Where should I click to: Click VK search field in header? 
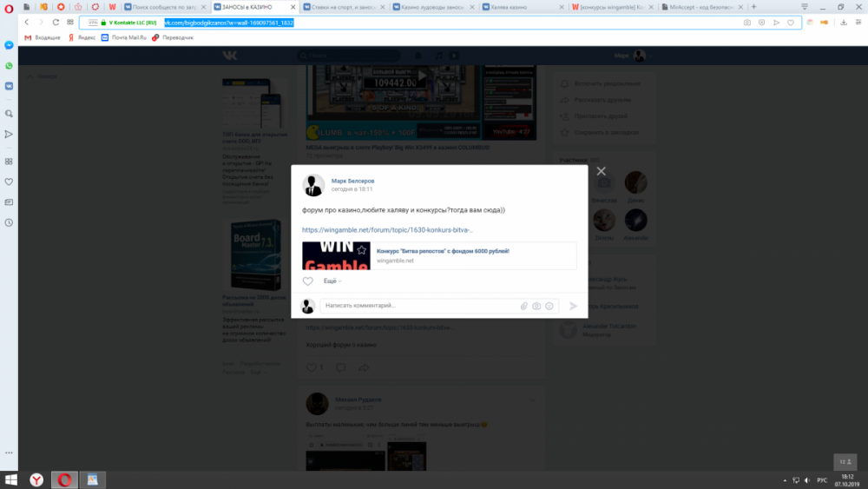(x=349, y=56)
